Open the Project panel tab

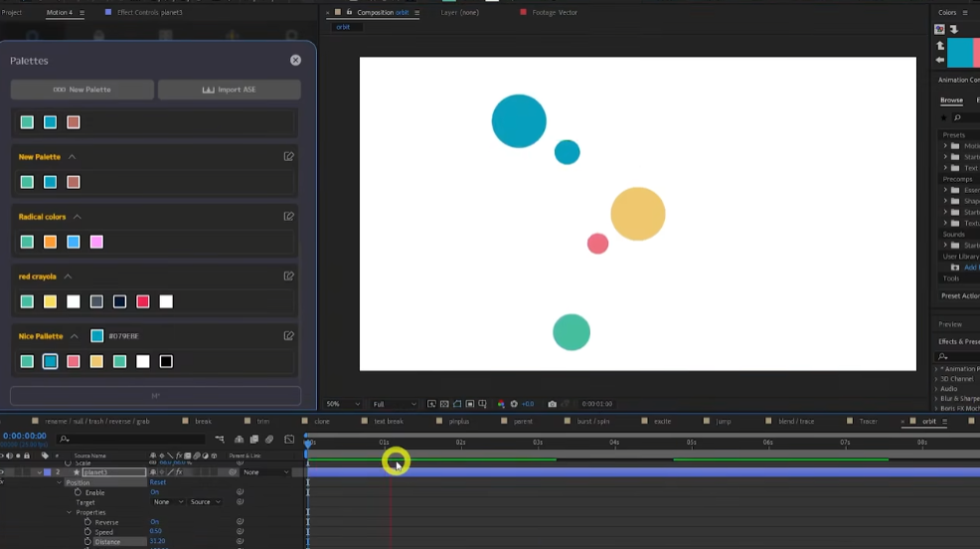11,13
